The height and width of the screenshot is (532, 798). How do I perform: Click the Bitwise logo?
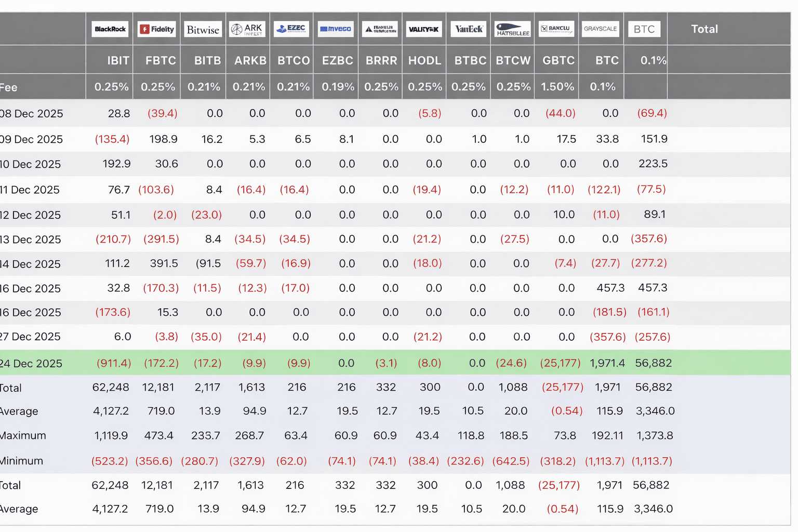point(203,30)
